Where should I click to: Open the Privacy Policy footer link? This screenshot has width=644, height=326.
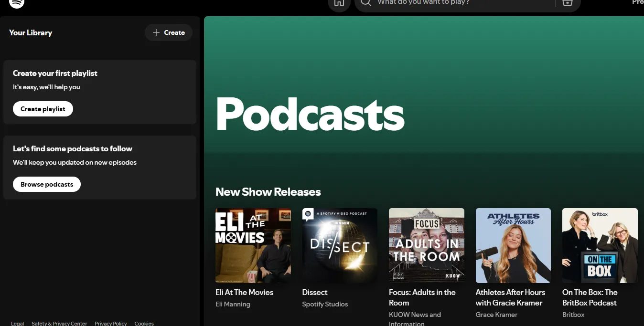[111, 323]
